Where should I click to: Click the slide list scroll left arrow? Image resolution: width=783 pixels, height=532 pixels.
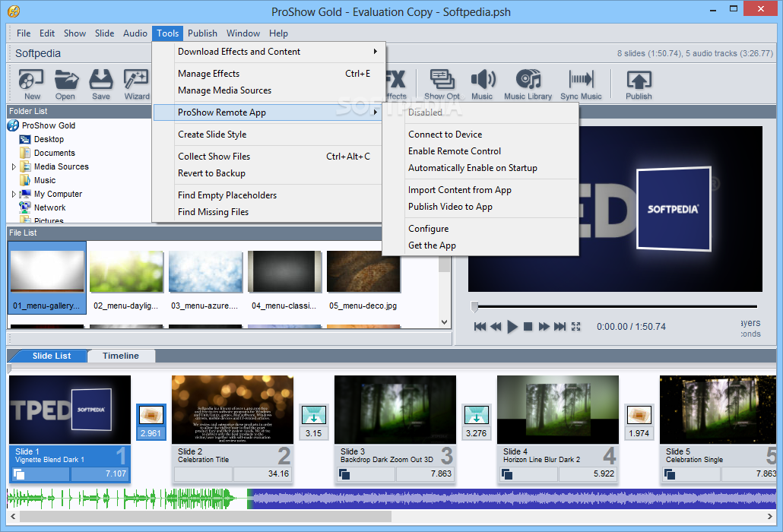13,517
